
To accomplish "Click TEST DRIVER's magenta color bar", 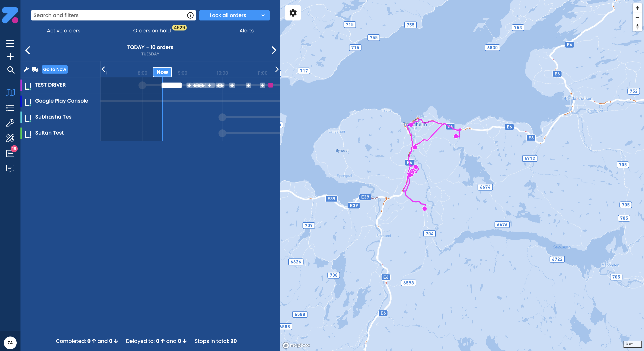I will [22, 85].
